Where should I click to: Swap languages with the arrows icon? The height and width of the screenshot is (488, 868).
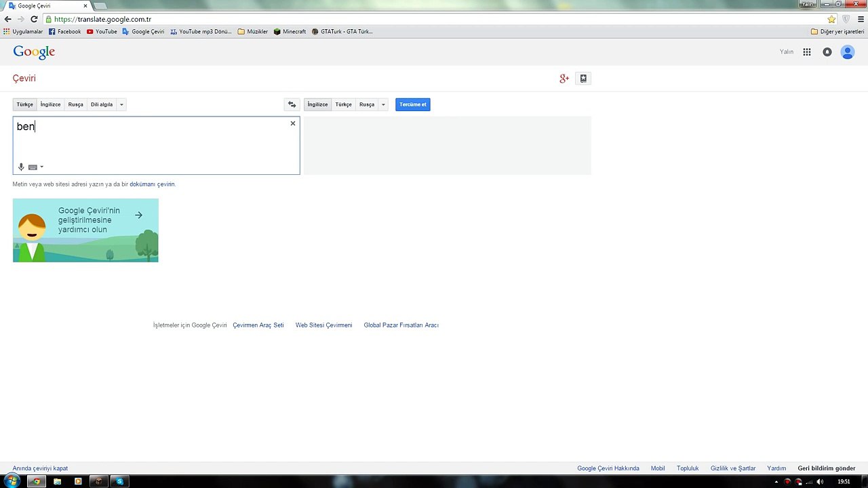coord(292,104)
